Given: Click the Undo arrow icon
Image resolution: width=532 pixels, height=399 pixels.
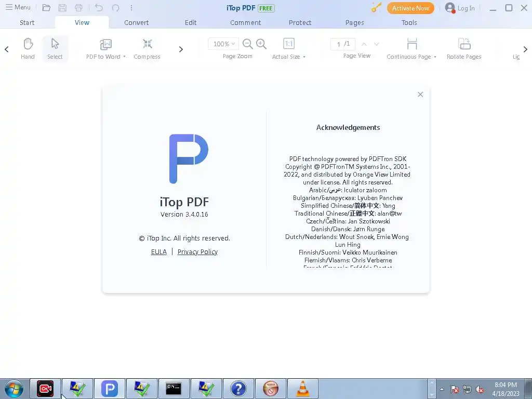Looking at the screenshot, I should pos(99,8).
